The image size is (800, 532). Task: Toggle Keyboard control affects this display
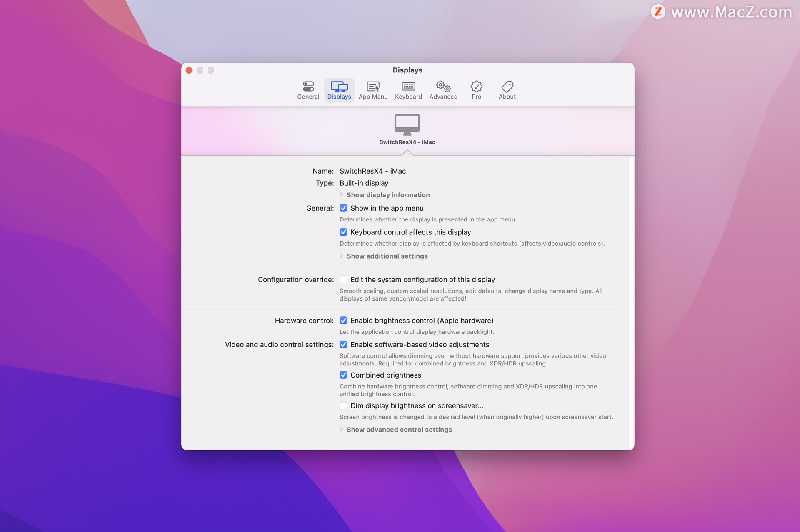[x=343, y=231]
